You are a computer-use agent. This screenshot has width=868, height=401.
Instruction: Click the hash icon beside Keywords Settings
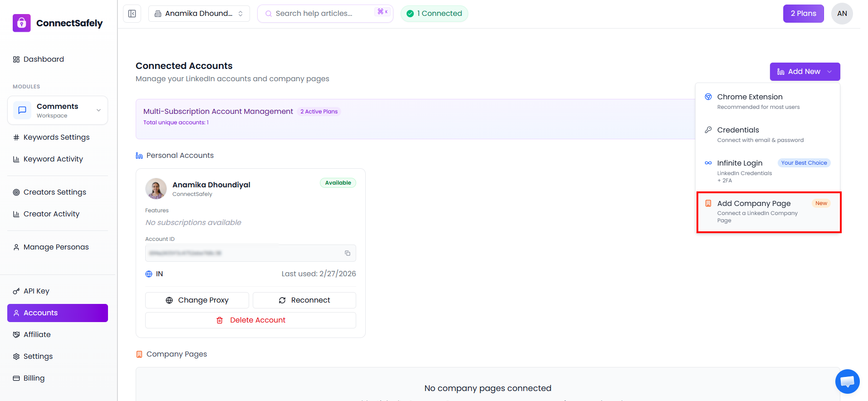pyautogui.click(x=16, y=137)
